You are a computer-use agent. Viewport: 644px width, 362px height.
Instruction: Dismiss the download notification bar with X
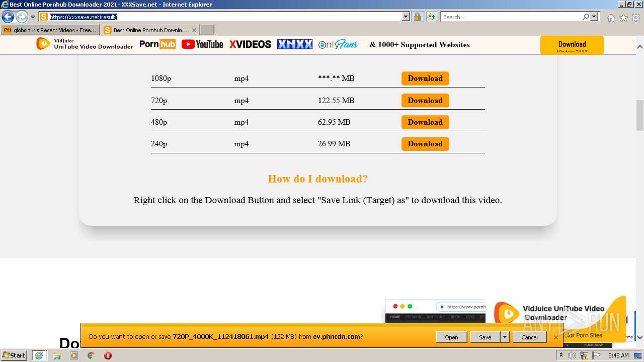pyautogui.click(x=555, y=337)
